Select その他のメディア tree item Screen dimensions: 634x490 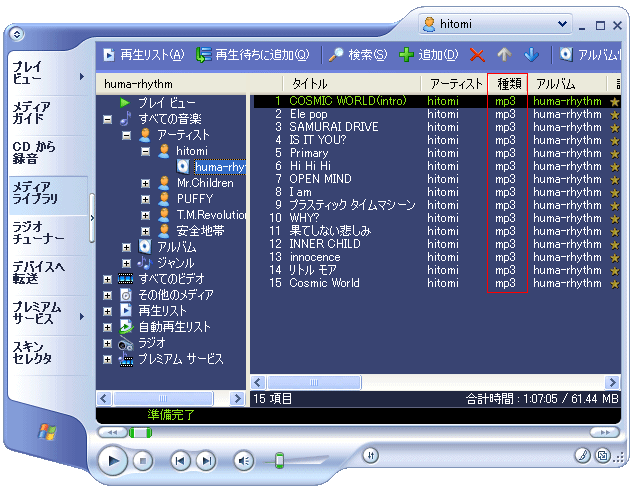click(x=176, y=295)
